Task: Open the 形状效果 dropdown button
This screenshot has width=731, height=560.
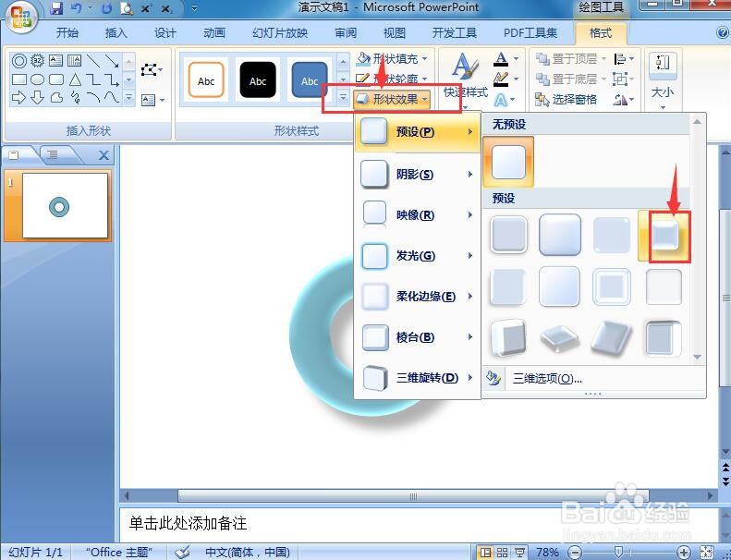Action: tap(392, 99)
